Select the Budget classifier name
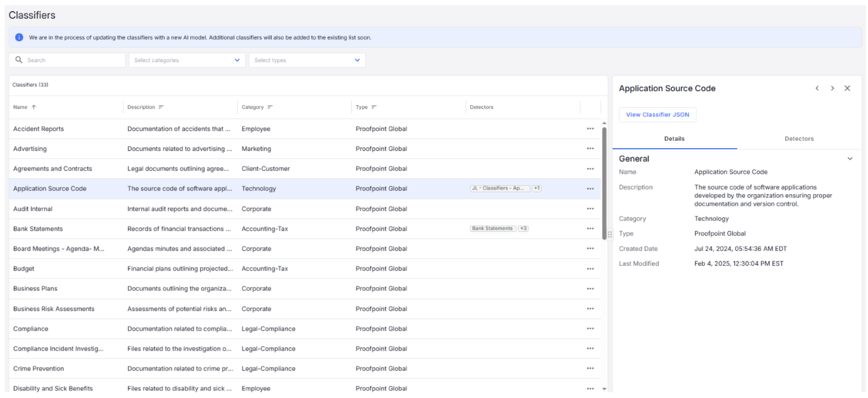Viewport: 868px width, 398px height. (x=24, y=269)
